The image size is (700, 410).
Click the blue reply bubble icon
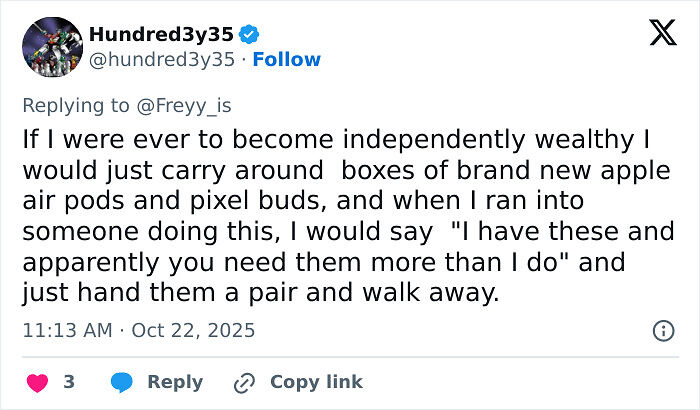(122, 382)
